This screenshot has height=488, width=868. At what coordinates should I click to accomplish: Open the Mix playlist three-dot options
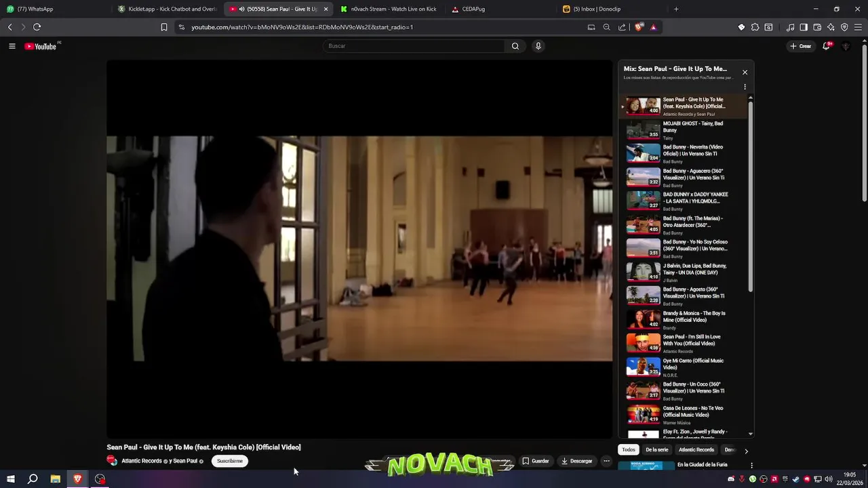point(745,87)
